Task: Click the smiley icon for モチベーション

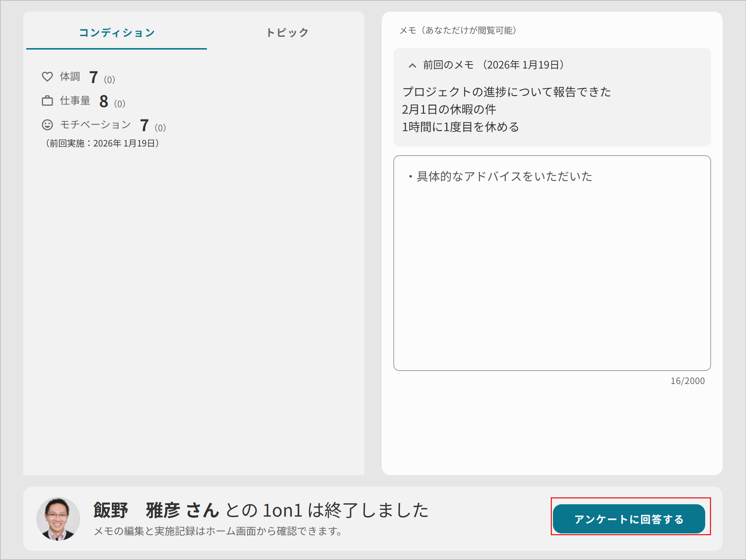Action: click(x=48, y=125)
